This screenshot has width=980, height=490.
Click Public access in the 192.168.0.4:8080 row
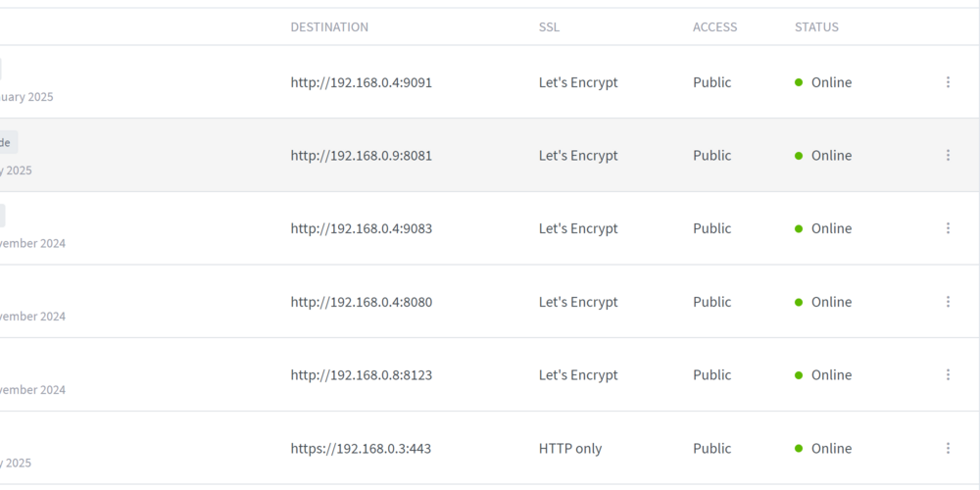pyautogui.click(x=711, y=302)
